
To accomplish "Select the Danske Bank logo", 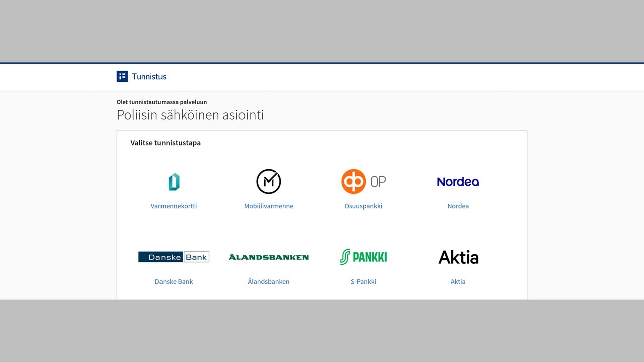I will coord(174,257).
